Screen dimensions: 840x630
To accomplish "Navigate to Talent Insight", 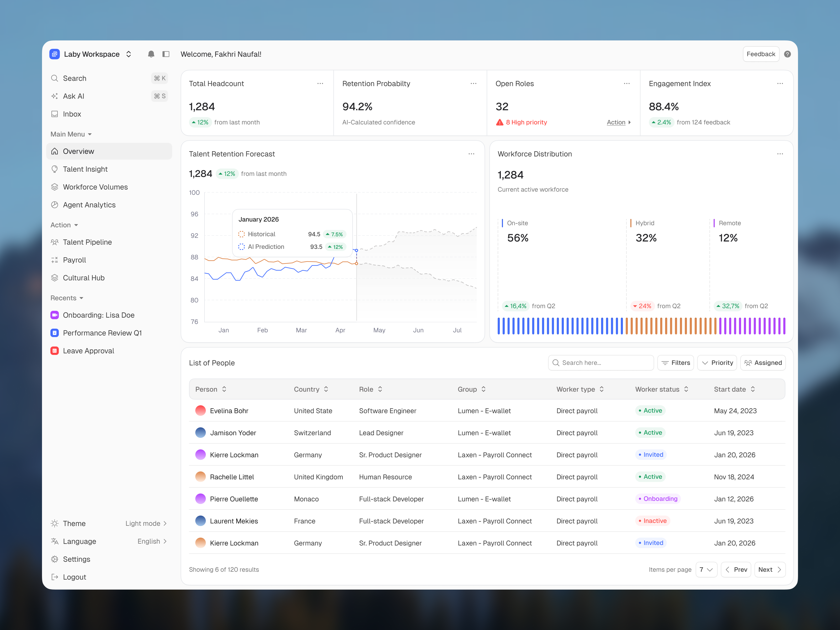I will click(85, 169).
